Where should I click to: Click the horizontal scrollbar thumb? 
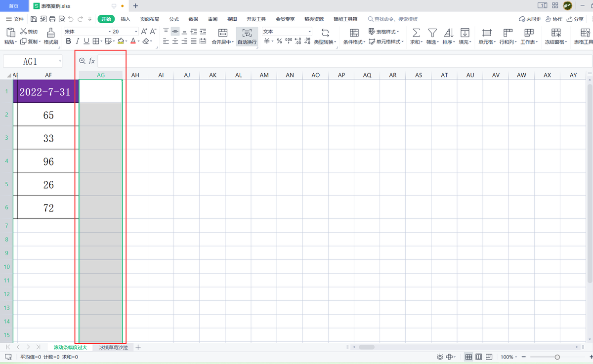[366, 347]
